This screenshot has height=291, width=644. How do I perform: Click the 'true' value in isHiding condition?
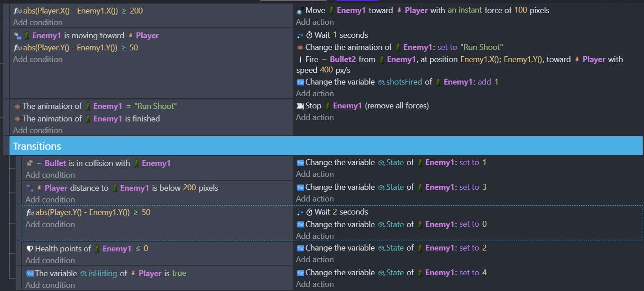point(179,273)
